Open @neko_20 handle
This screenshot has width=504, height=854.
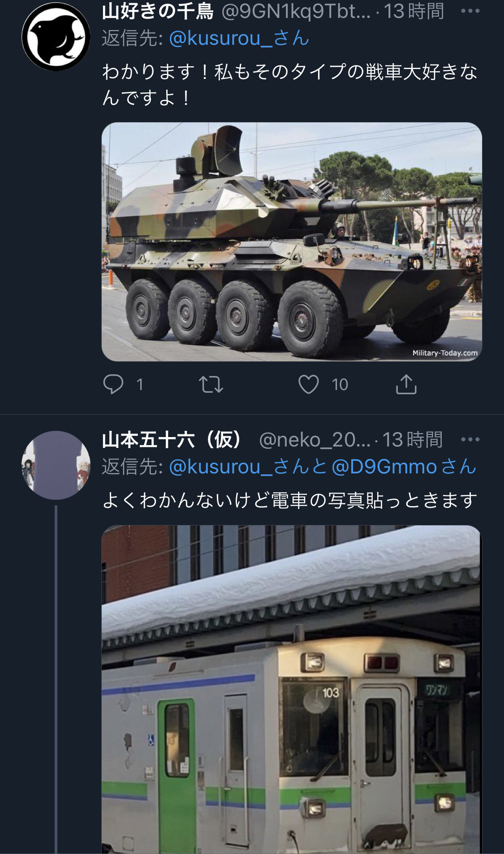tap(315, 440)
